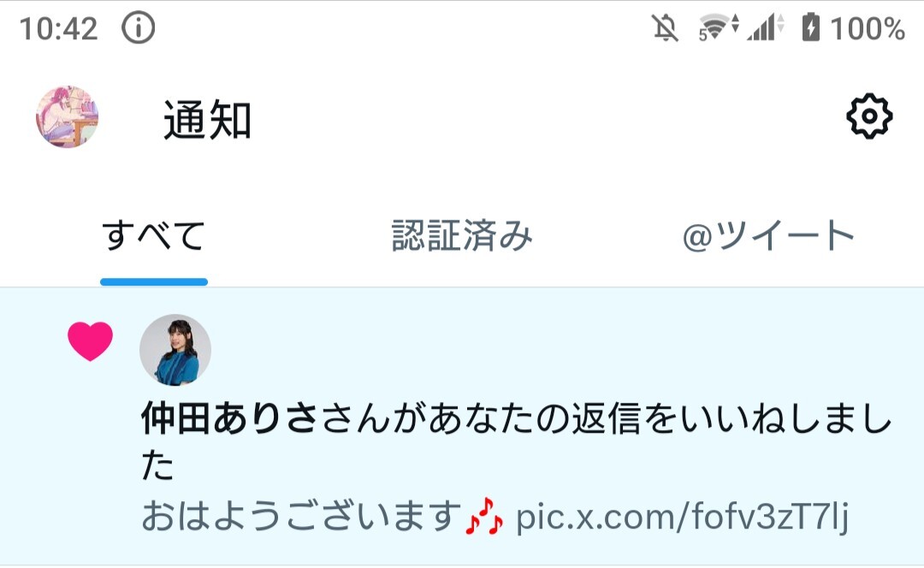The height and width of the screenshot is (568, 924).
Task: Tap the info circle status icon
Action: pyautogui.click(x=139, y=27)
